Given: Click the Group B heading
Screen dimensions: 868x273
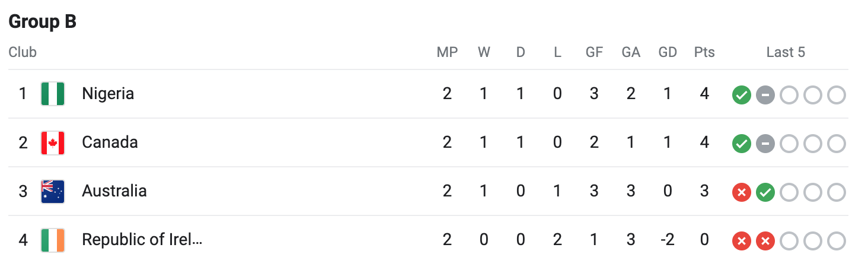Looking at the screenshot, I should (43, 22).
